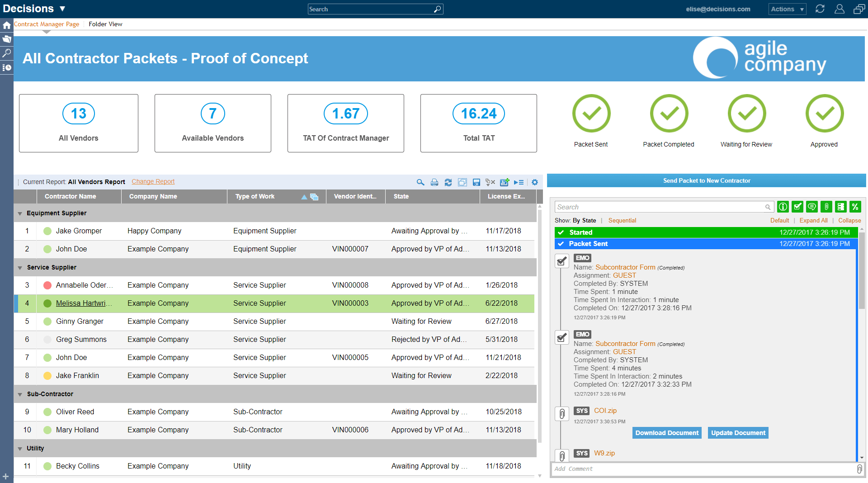Open the search magnifier in left sidebar
Viewport: 868px width, 483px height.
click(x=6, y=53)
